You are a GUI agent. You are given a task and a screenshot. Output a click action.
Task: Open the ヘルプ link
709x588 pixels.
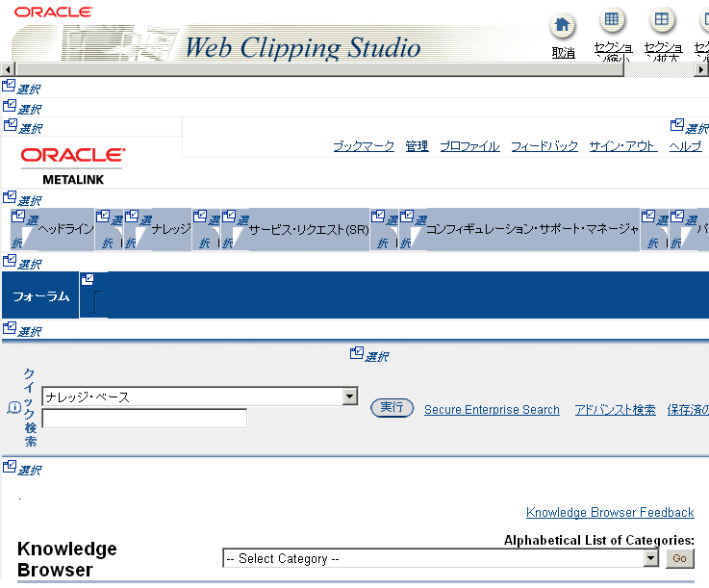pos(686,146)
